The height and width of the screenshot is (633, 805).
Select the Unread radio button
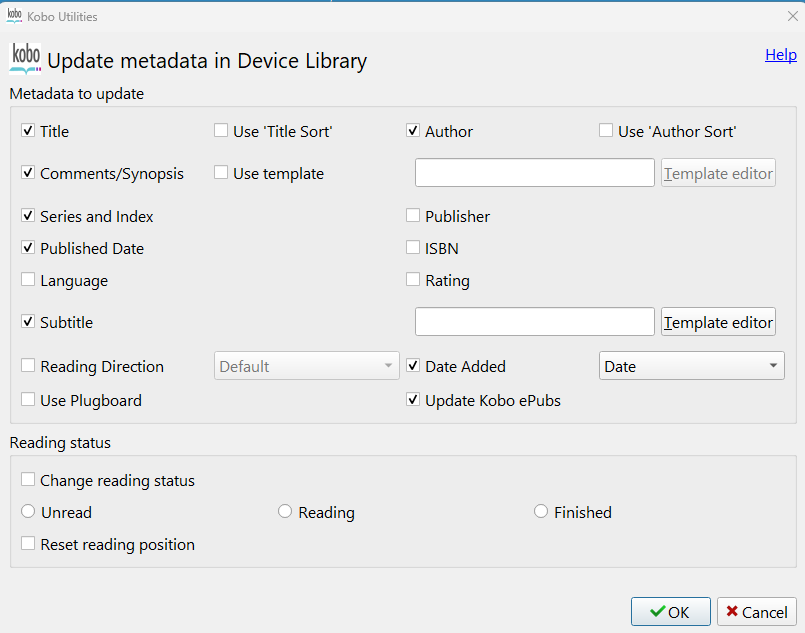tap(28, 512)
